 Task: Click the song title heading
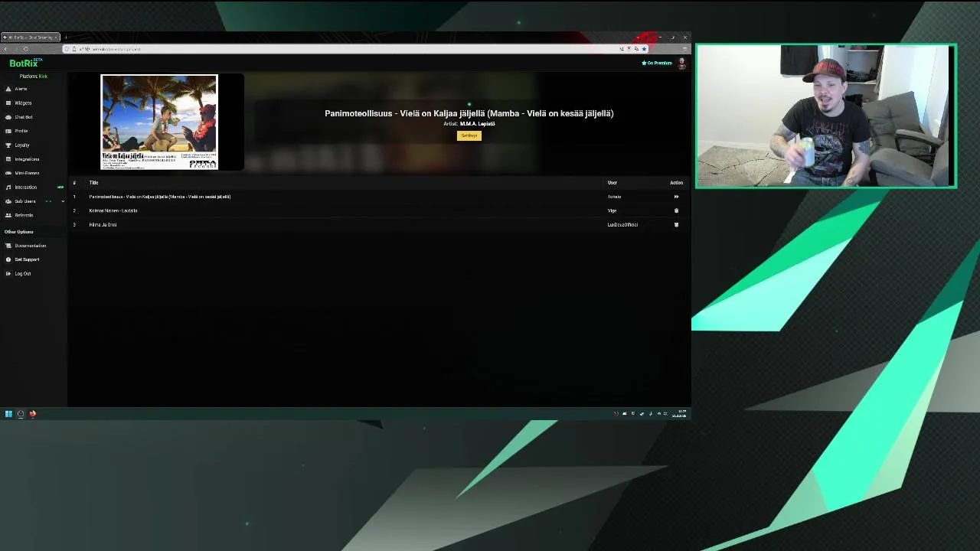[469, 113]
